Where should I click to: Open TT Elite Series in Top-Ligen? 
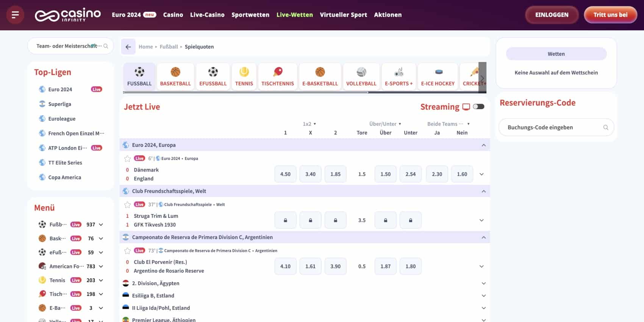point(65,163)
